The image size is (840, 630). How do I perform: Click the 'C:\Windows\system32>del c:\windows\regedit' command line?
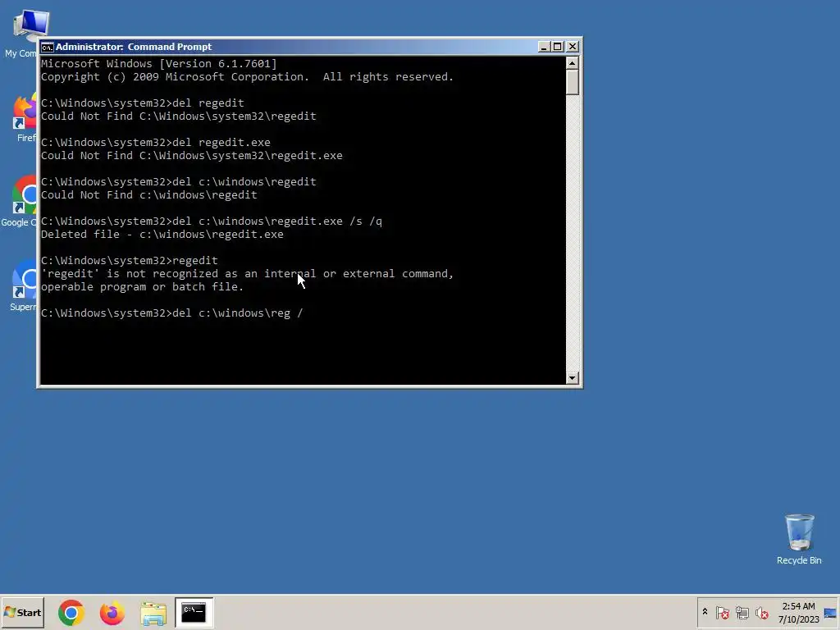click(x=178, y=182)
